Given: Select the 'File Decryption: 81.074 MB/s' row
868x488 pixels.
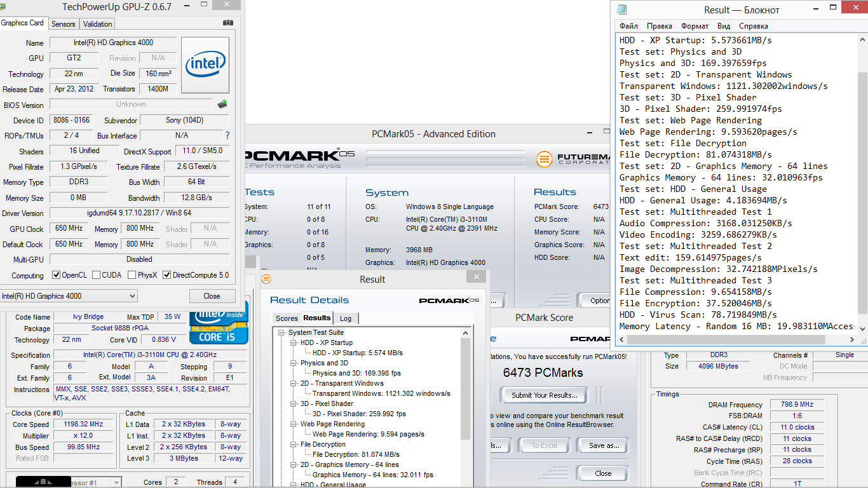Looking at the screenshot, I should pyautogui.click(x=356, y=454).
